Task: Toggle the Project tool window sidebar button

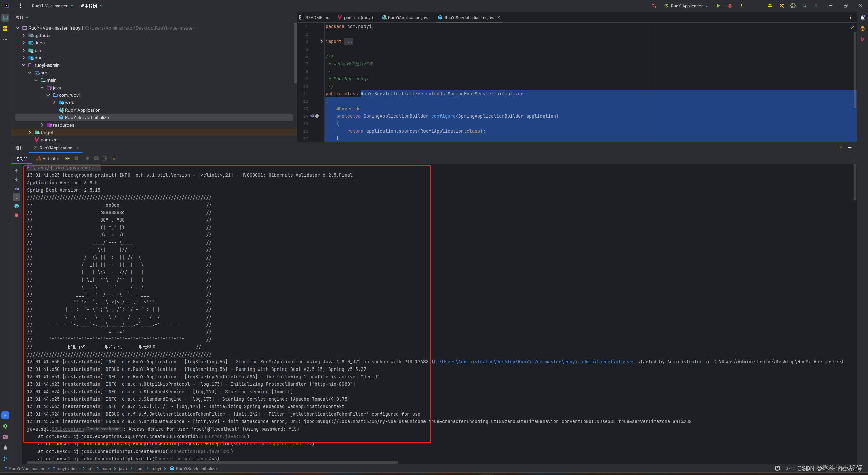Action: (5, 18)
